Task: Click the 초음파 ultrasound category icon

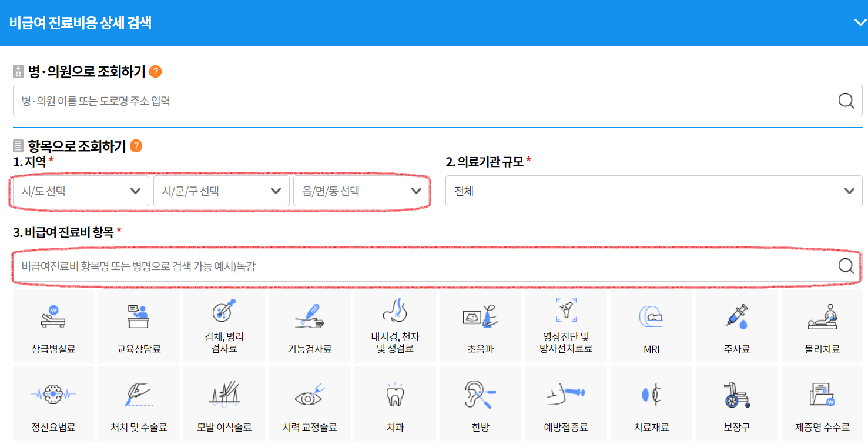Action: click(480, 326)
